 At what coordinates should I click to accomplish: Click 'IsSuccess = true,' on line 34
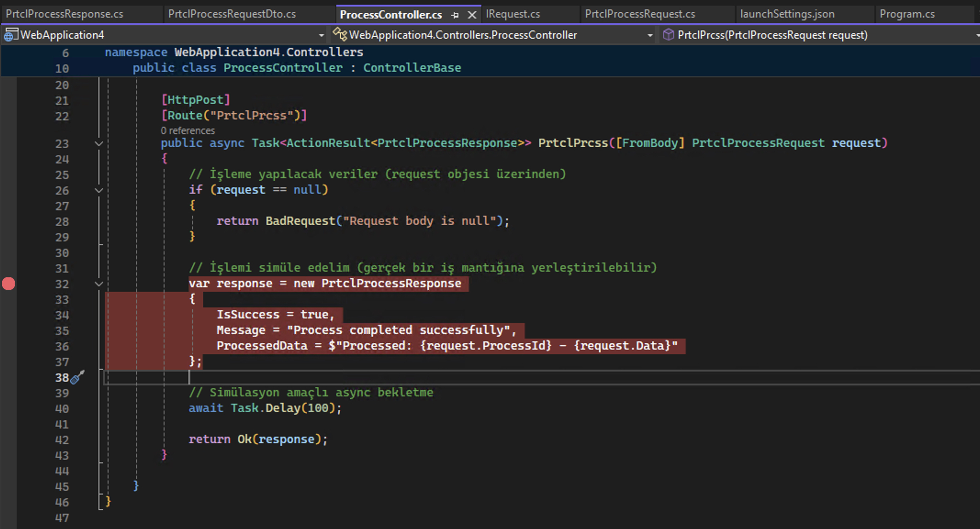point(276,314)
